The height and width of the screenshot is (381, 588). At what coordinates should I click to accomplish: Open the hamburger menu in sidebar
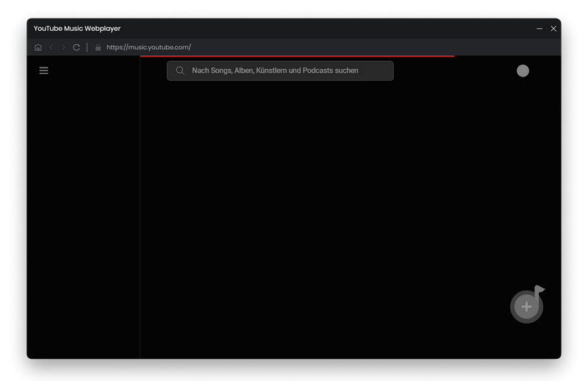coord(43,71)
